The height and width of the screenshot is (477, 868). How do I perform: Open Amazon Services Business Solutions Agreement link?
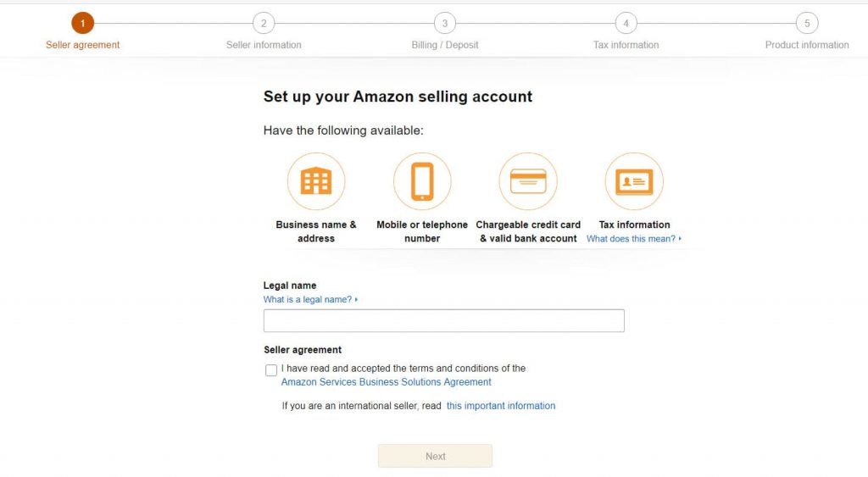[386, 382]
